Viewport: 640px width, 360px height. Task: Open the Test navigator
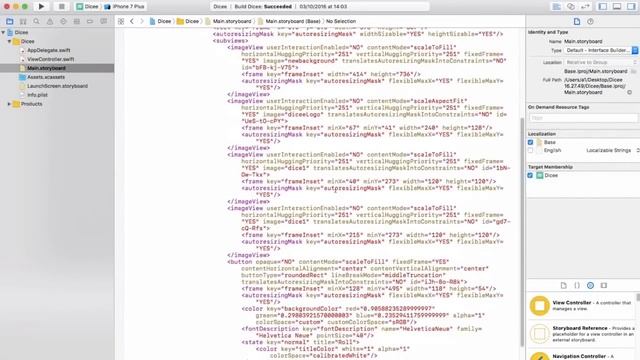point(63,21)
